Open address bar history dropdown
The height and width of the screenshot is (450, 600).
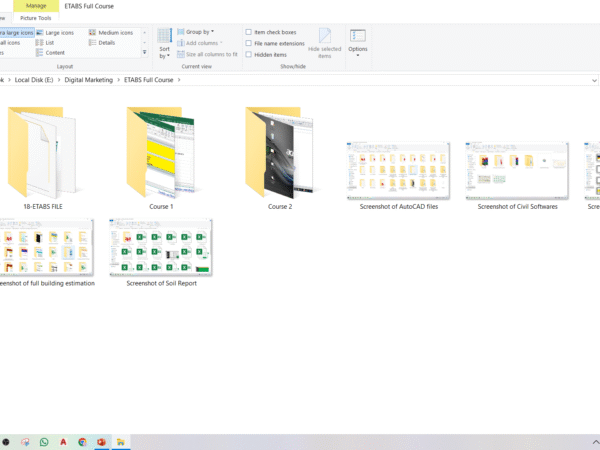point(594,80)
